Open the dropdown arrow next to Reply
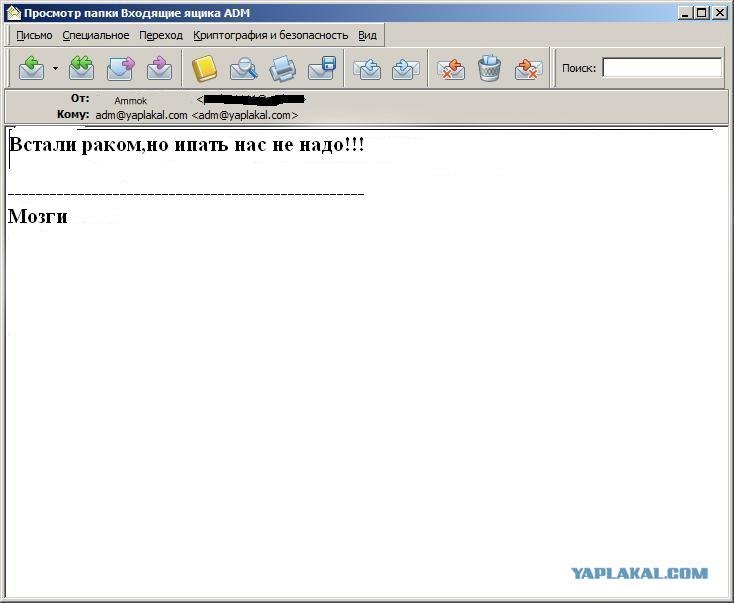Image resolution: width=734 pixels, height=603 pixels. coord(55,68)
